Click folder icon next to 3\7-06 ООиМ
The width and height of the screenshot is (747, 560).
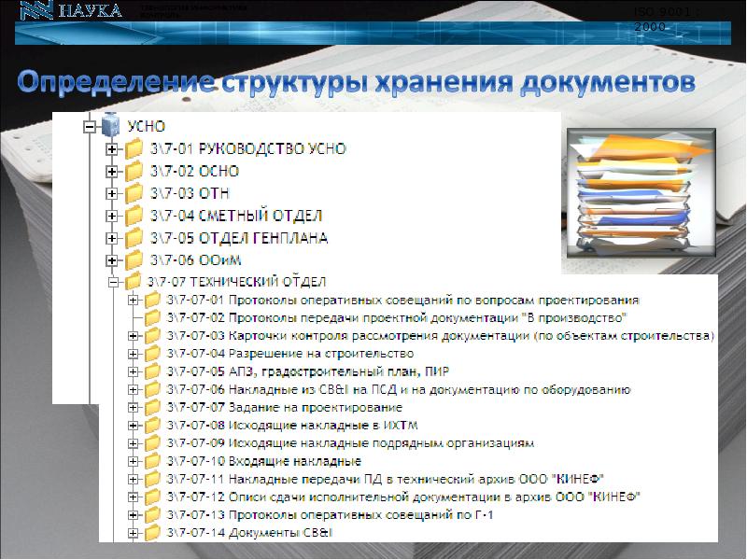point(134,260)
